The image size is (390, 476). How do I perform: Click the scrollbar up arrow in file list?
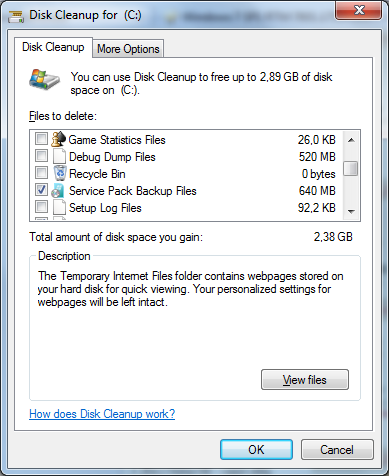point(351,140)
